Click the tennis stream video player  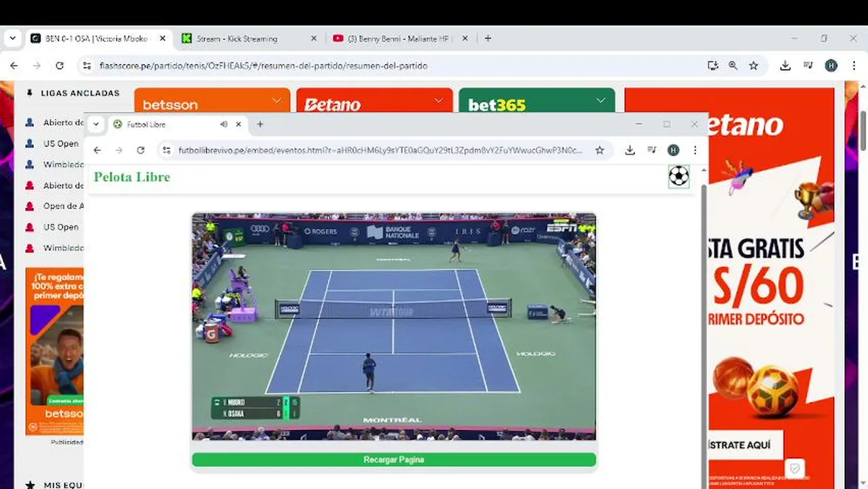394,327
